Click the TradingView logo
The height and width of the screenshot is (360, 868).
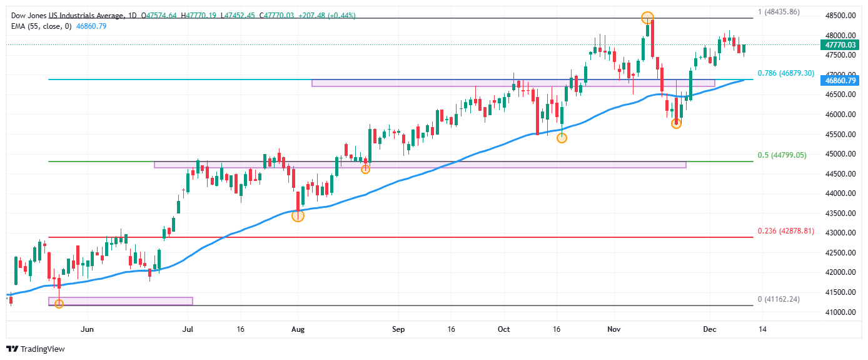pos(36,349)
